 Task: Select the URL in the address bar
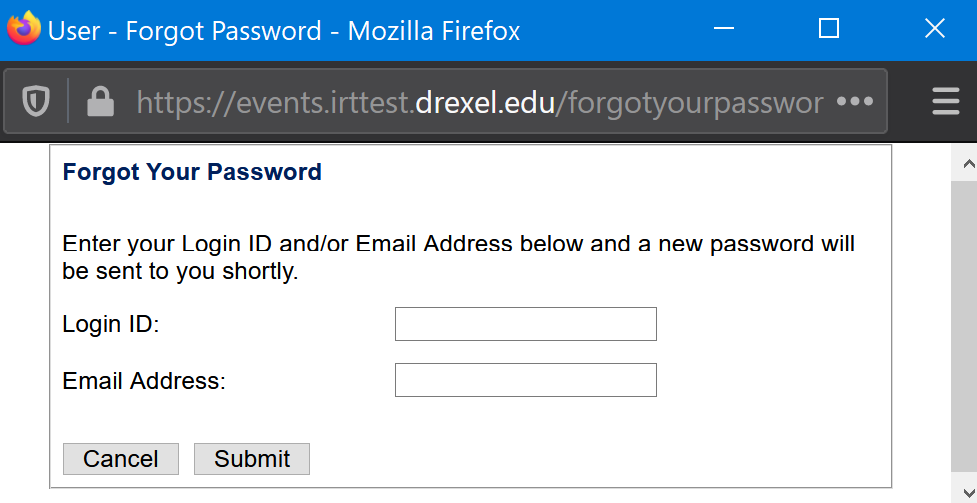[x=480, y=102]
